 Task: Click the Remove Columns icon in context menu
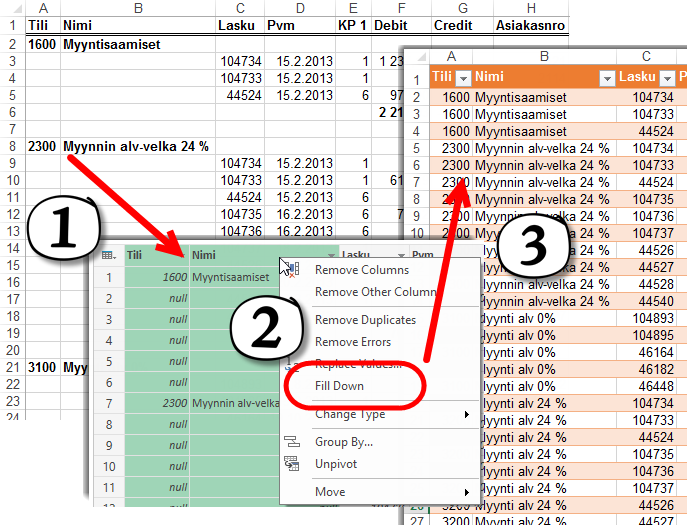coord(293,269)
